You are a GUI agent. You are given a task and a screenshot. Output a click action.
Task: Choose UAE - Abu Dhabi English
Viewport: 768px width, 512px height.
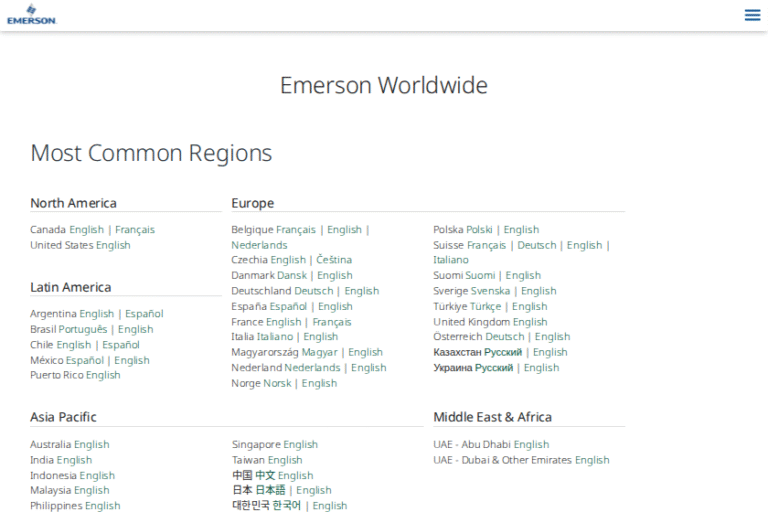coord(531,445)
